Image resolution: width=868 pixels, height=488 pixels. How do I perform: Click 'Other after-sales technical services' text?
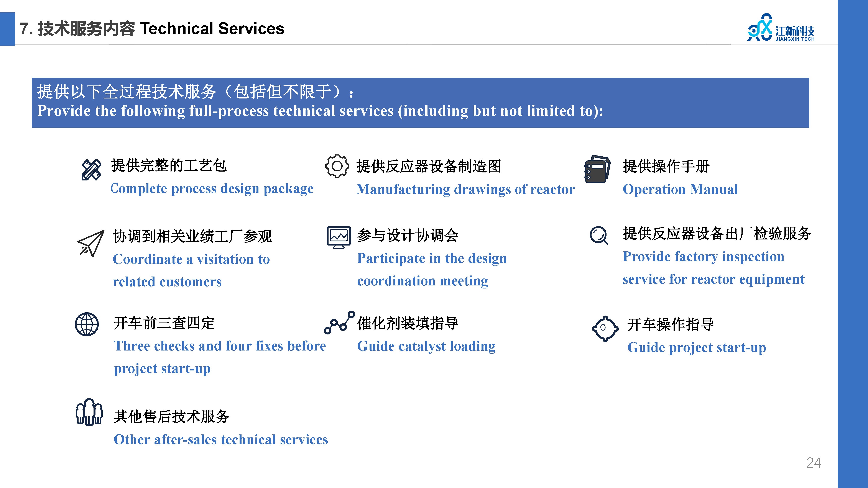pyautogui.click(x=221, y=440)
